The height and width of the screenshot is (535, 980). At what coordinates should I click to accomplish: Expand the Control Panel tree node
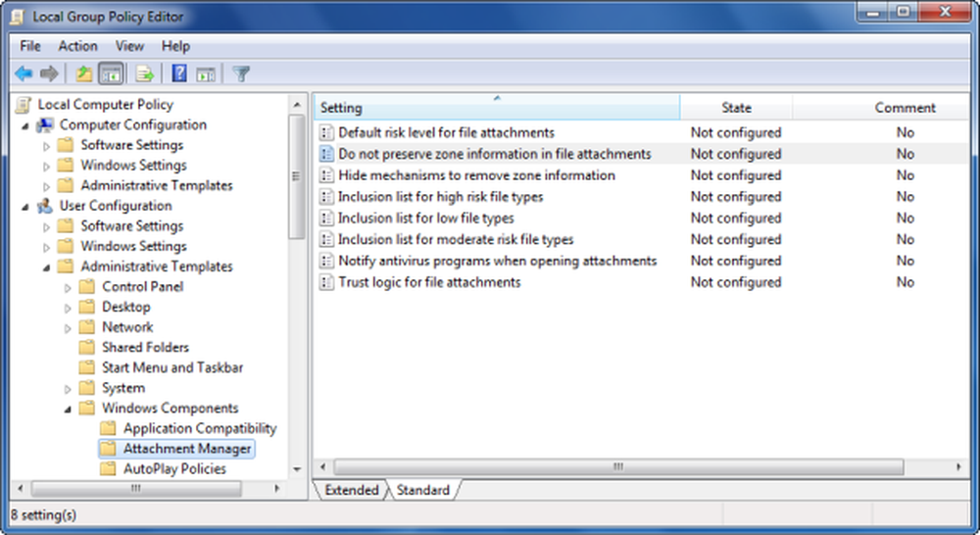tap(68, 288)
